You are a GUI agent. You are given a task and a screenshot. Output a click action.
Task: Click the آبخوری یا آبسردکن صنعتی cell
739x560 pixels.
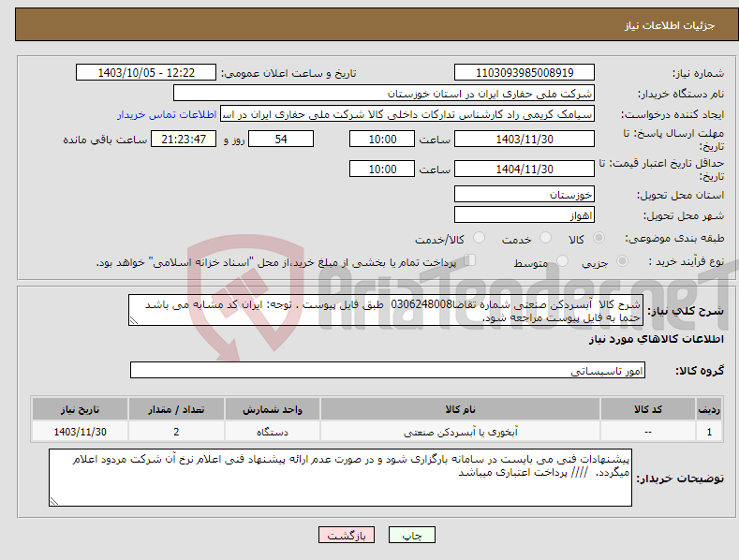pos(460,432)
